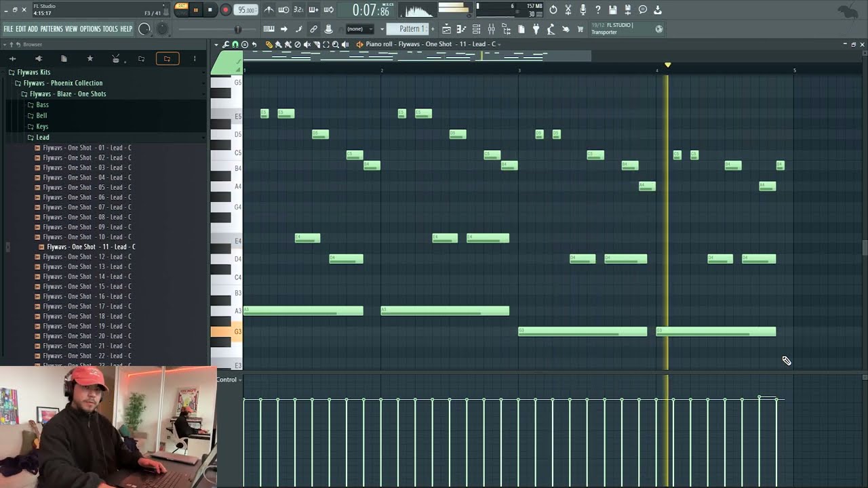Screen dimensions: 868x488
Task: Toggle the piano roll magnet snap icon
Action: (x=235, y=45)
